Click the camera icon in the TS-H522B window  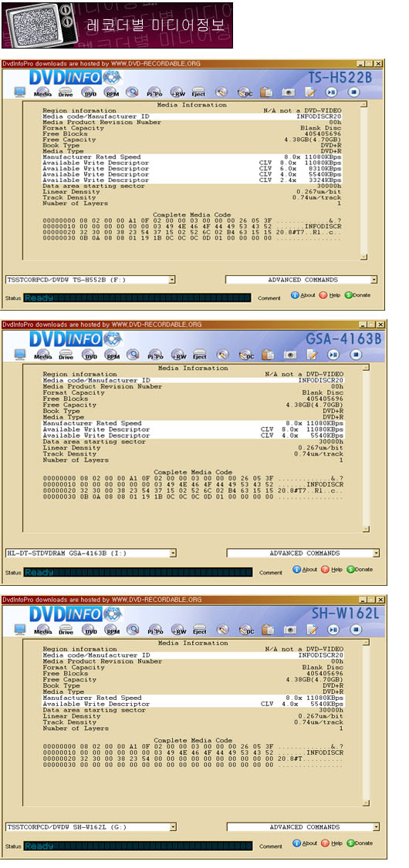tap(289, 92)
